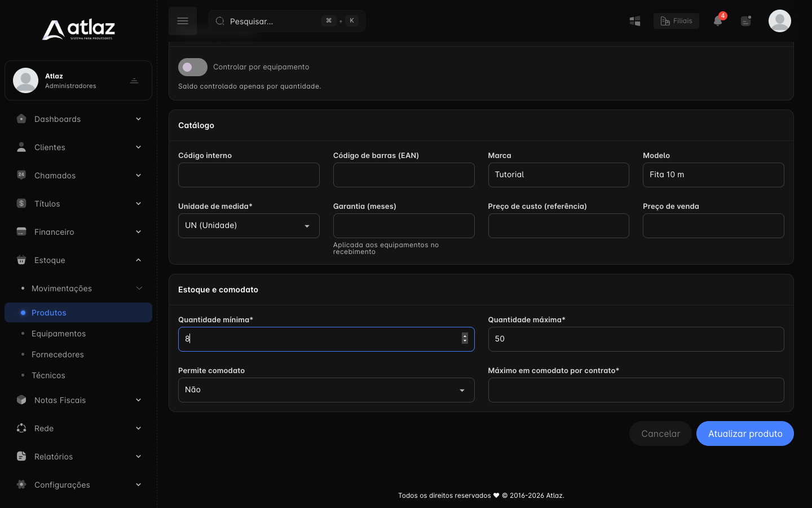Viewport: 812px width, 508px height.
Task: Focus the Código interno field
Action: (x=249, y=175)
